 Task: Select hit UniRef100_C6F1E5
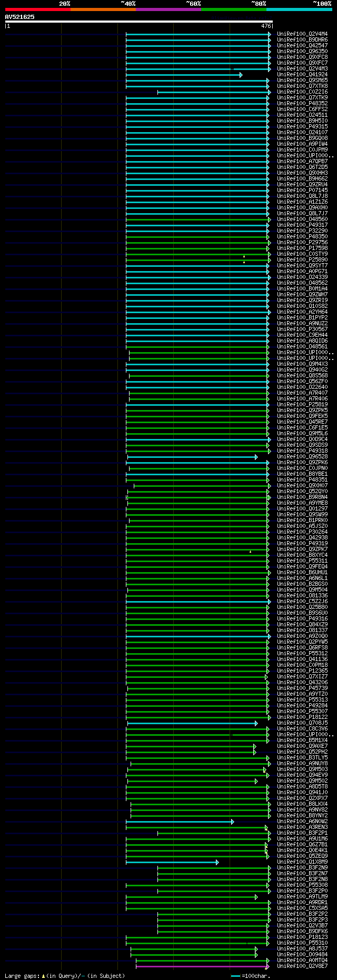(302, 428)
